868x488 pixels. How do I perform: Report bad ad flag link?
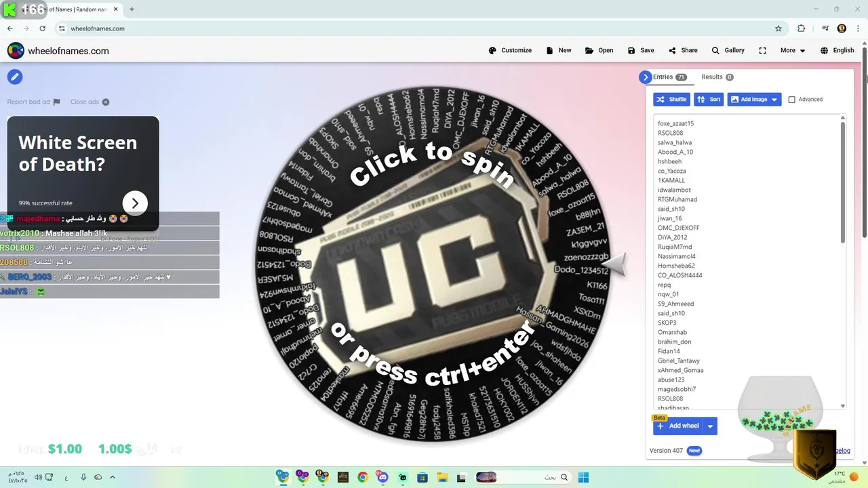tap(33, 102)
